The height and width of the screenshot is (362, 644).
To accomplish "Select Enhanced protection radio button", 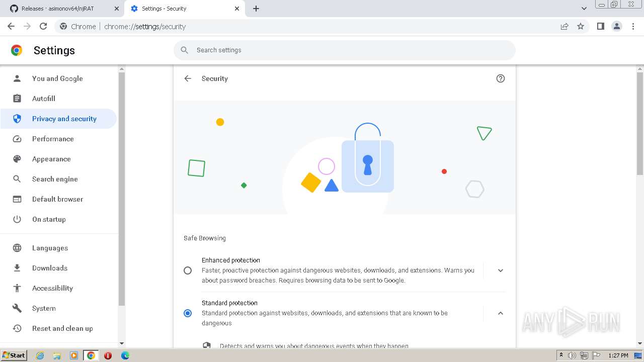I will click(188, 270).
